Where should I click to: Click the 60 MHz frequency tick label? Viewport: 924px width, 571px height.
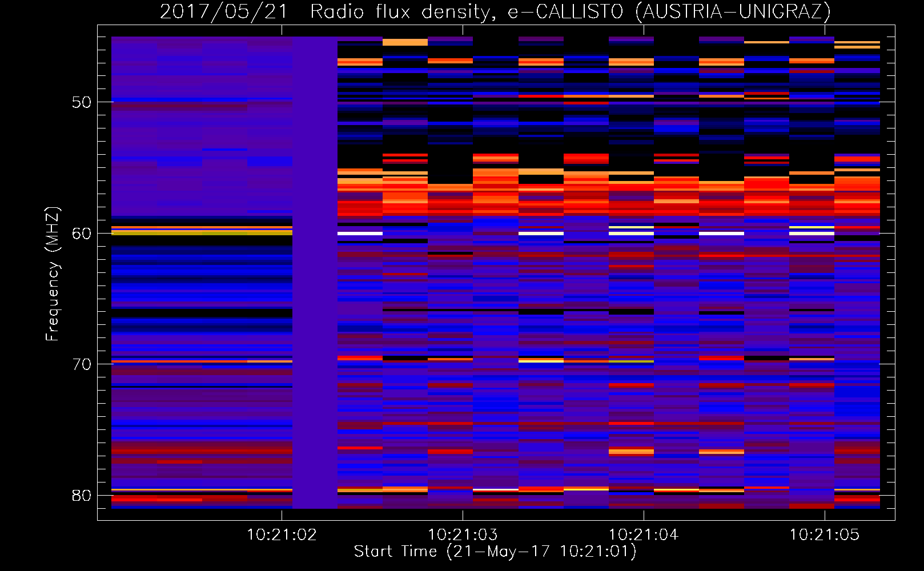coord(82,233)
